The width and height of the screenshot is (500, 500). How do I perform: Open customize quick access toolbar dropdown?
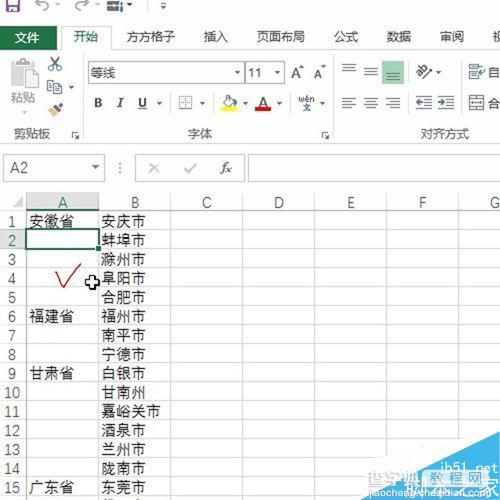163,5
